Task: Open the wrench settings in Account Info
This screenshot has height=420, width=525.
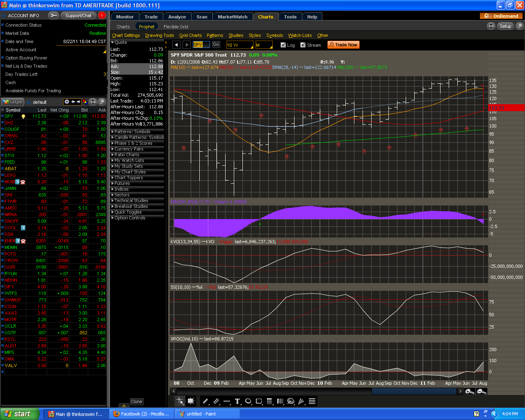Action: [53, 16]
